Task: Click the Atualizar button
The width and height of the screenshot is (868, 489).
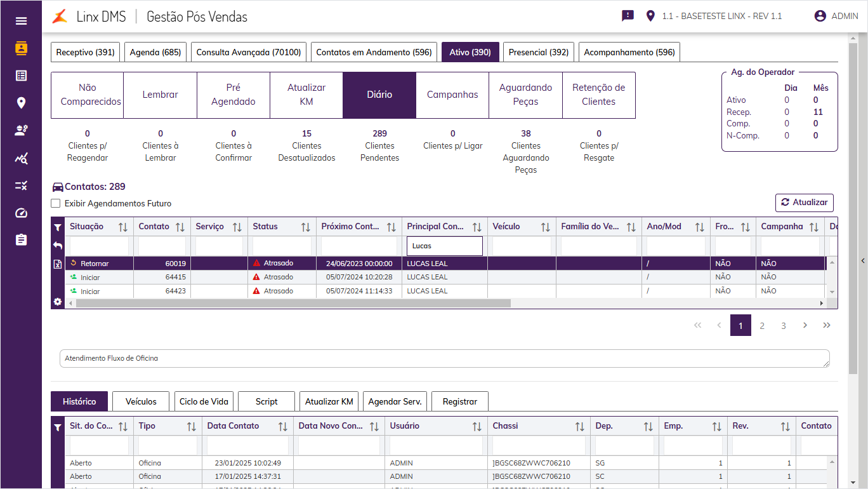Action: 805,203
